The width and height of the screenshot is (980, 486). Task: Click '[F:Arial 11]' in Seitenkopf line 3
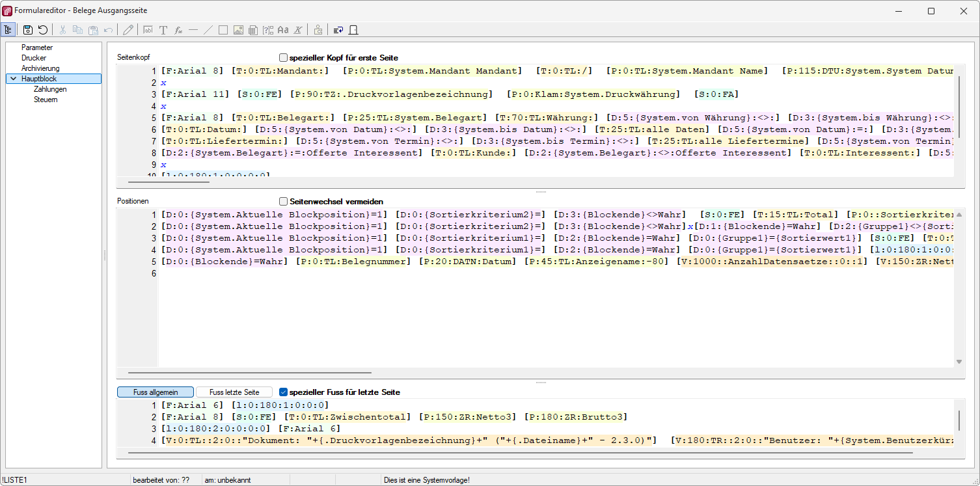(195, 94)
